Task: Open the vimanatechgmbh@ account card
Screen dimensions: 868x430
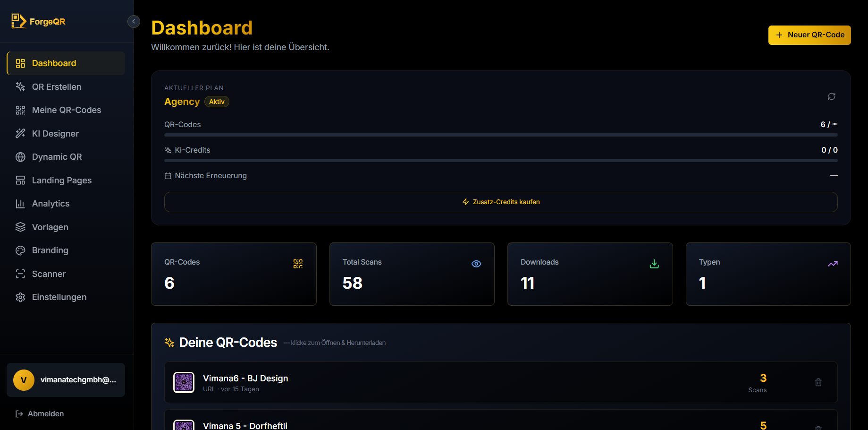Action: [x=66, y=380]
